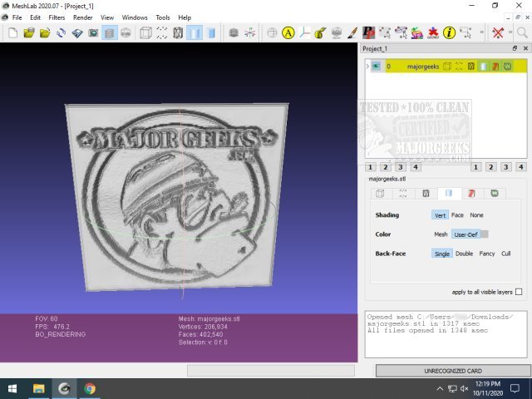Click the yellow 'A' annotation tool
The image size is (532, 399).
click(x=288, y=33)
